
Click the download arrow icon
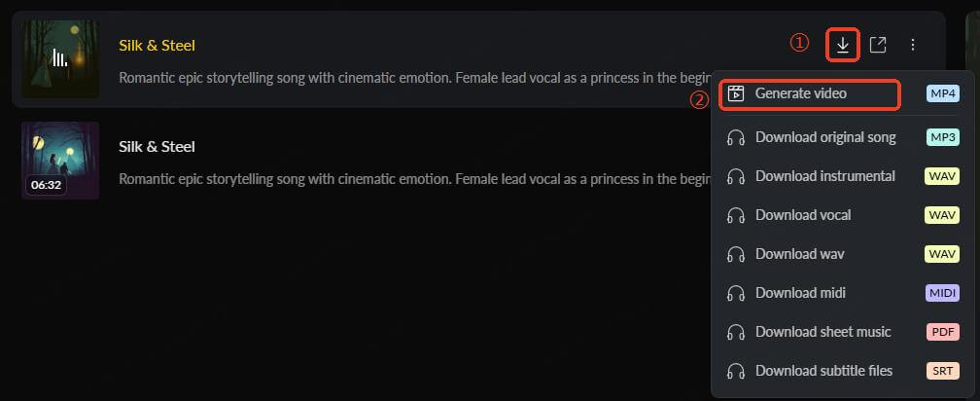843,45
